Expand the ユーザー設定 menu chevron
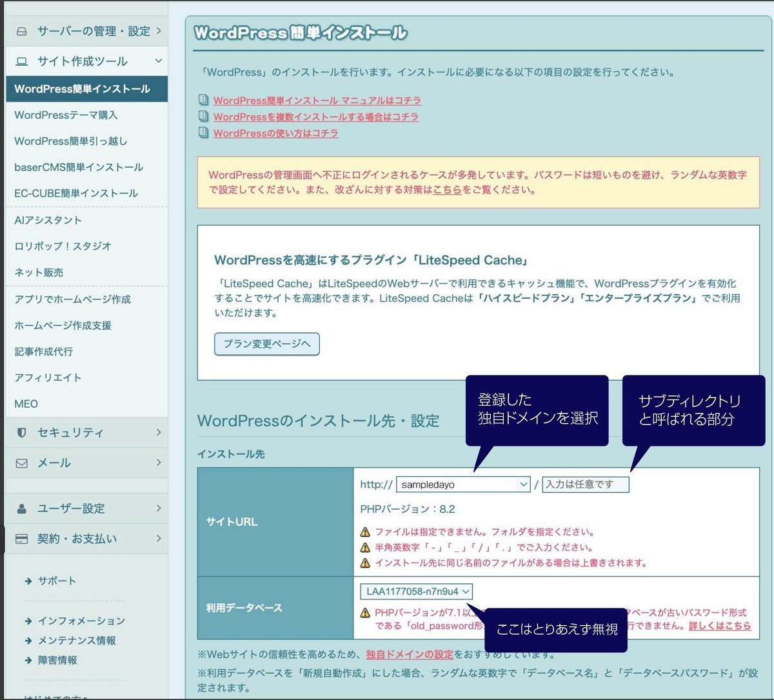774x700 pixels. click(159, 508)
